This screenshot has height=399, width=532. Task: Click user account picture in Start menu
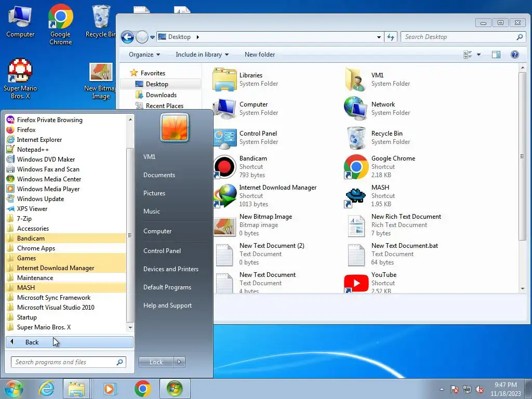[x=175, y=128]
